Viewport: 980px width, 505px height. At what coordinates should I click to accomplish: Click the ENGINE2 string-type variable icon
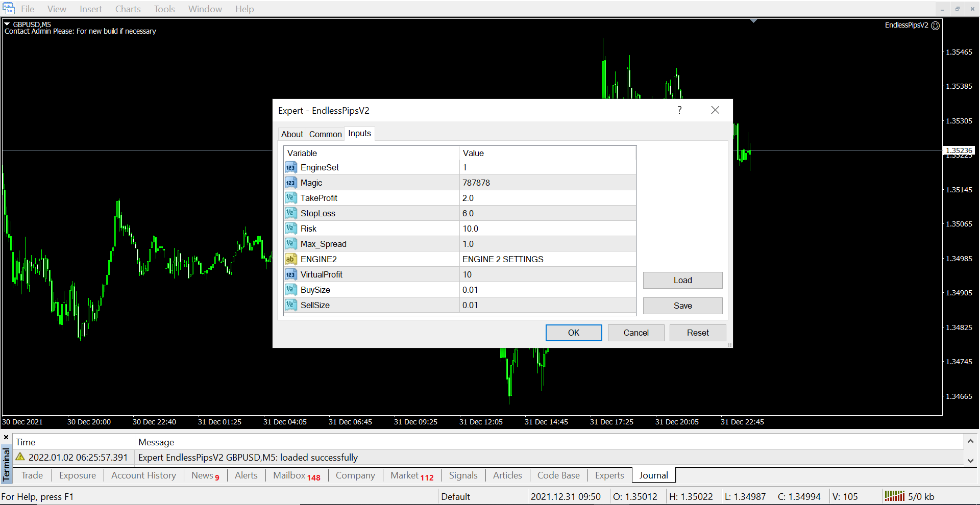pyautogui.click(x=290, y=259)
